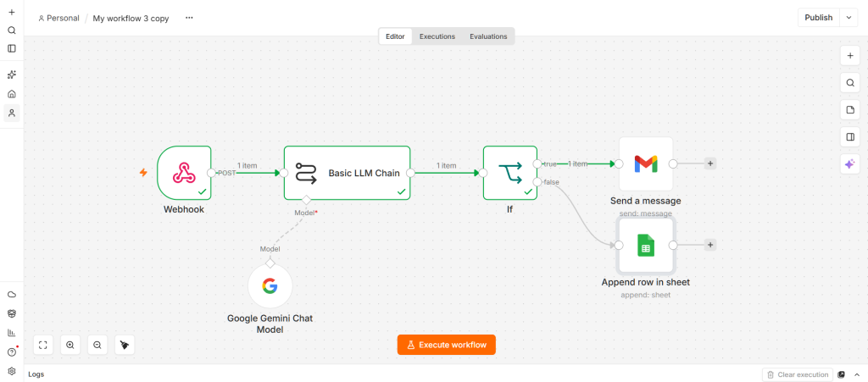Click the Publish button

coord(819,18)
